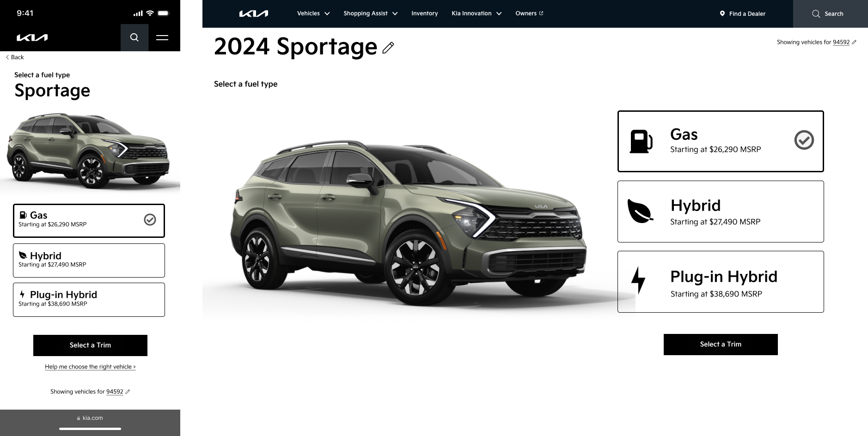Open the Owners external link menu item
868x436 pixels.
529,13
